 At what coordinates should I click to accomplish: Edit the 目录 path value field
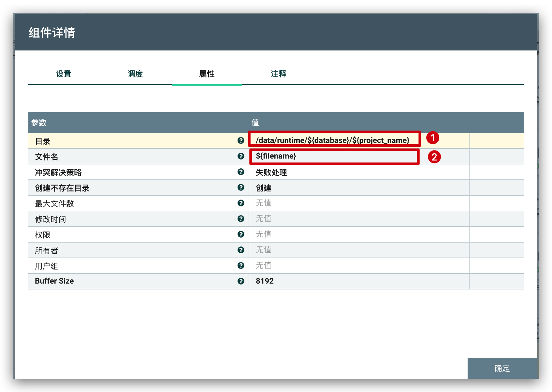click(332, 140)
